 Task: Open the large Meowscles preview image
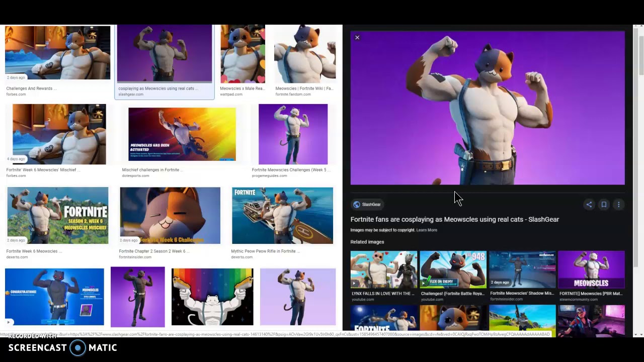tap(488, 108)
